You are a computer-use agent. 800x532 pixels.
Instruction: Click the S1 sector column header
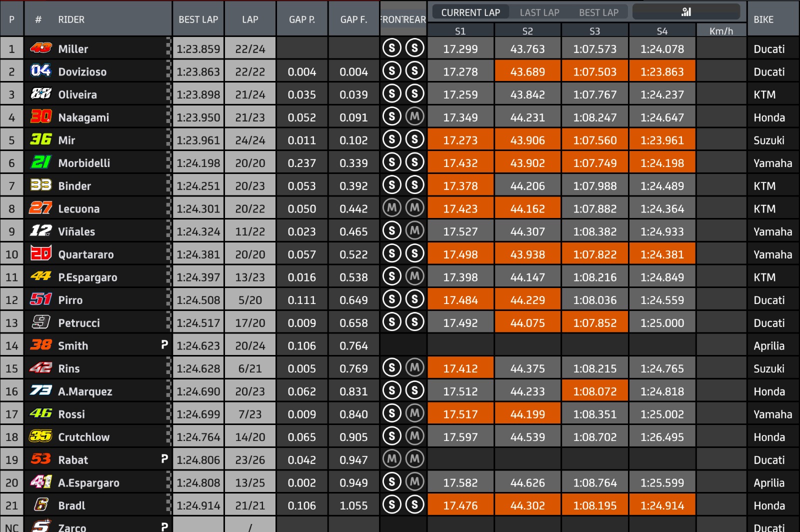460,31
